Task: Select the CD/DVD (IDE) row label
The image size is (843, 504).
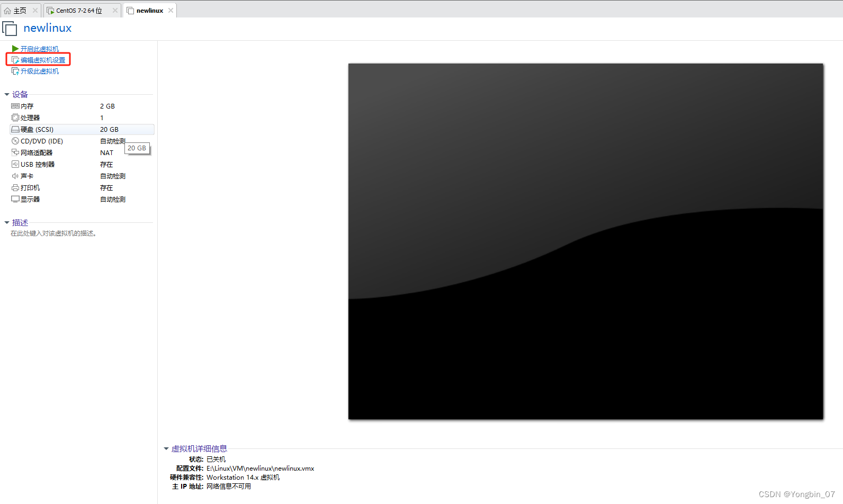Action: coord(42,141)
